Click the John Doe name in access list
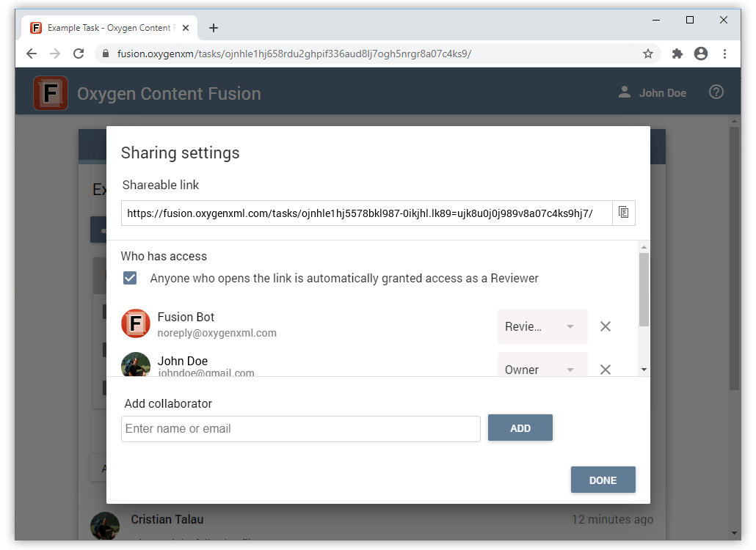This screenshot has height=550, width=756. (x=183, y=361)
